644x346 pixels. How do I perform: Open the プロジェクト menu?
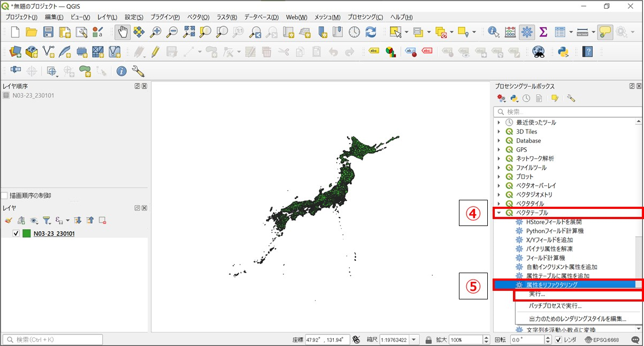21,17
